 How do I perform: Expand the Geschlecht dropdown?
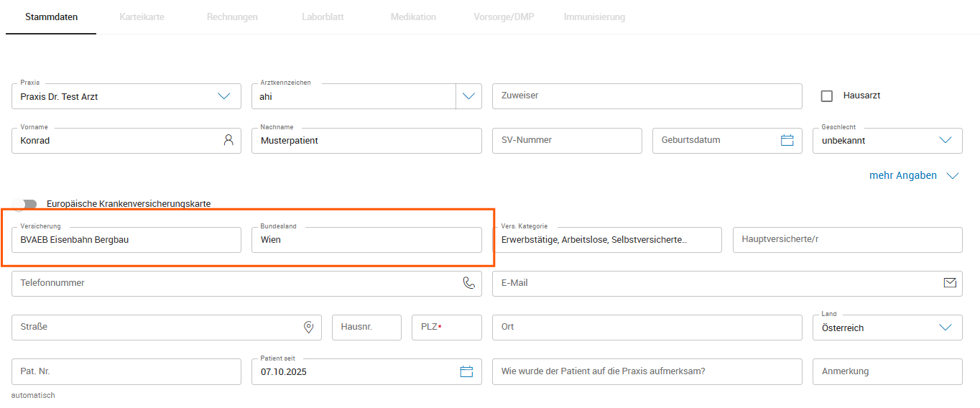[x=946, y=141]
